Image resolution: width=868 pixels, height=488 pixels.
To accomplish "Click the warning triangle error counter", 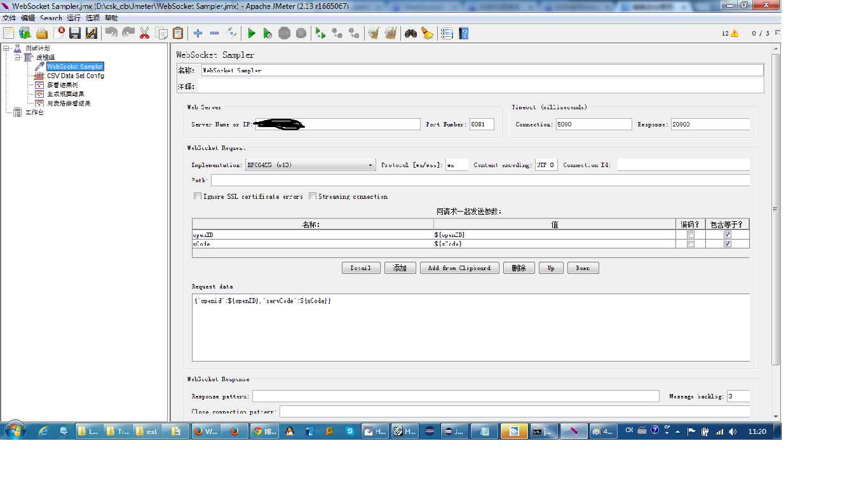I will tap(735, 33).
